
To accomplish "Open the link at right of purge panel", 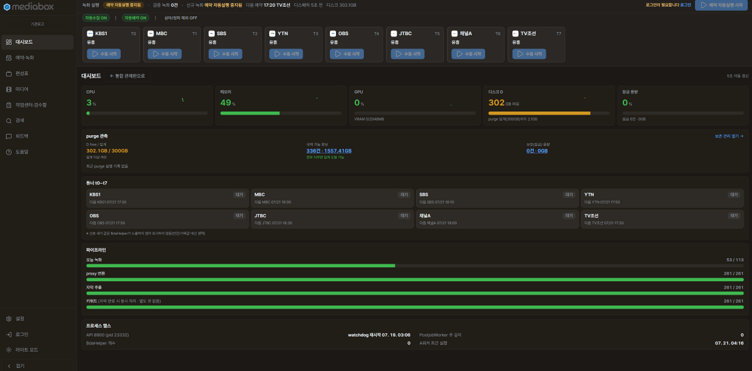I will [x=729, y=136].
